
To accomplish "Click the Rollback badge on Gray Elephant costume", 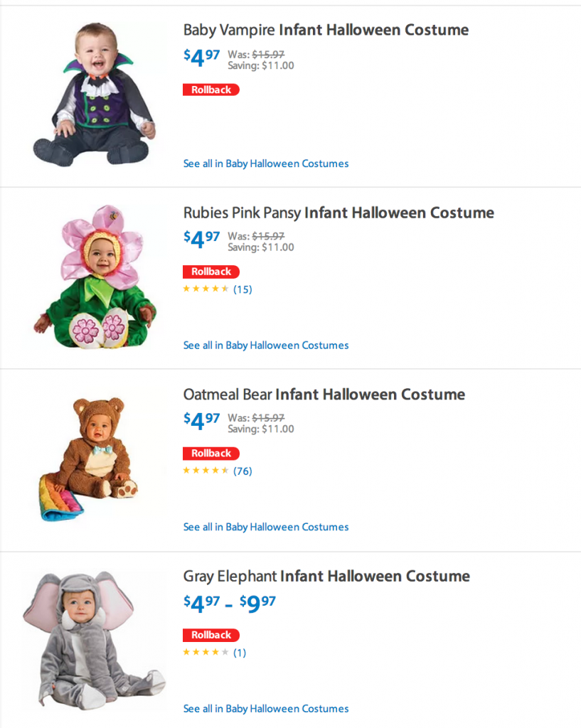I will 211,635.
